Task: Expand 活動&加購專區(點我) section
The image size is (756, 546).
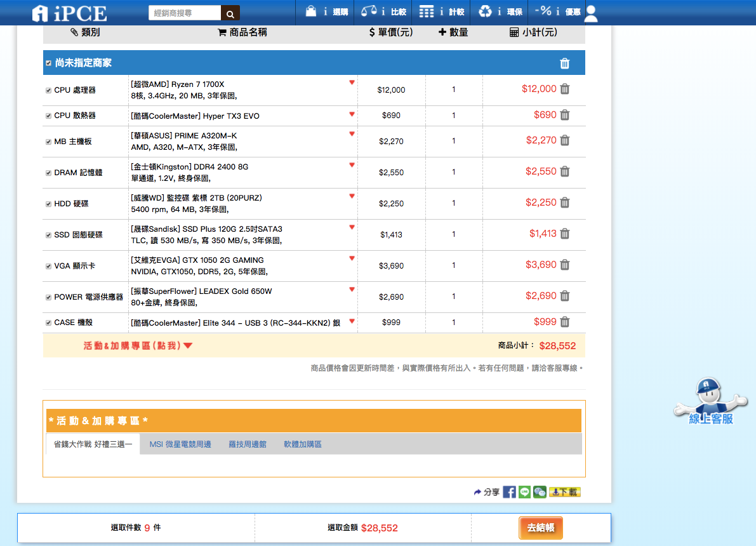Action: (x=138, y=346)
